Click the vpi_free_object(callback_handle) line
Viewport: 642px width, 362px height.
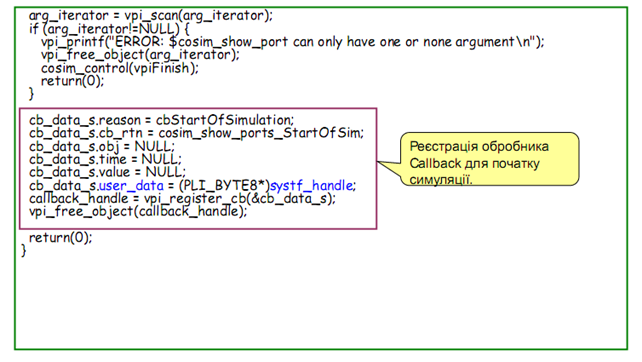[x=138, y=212]
